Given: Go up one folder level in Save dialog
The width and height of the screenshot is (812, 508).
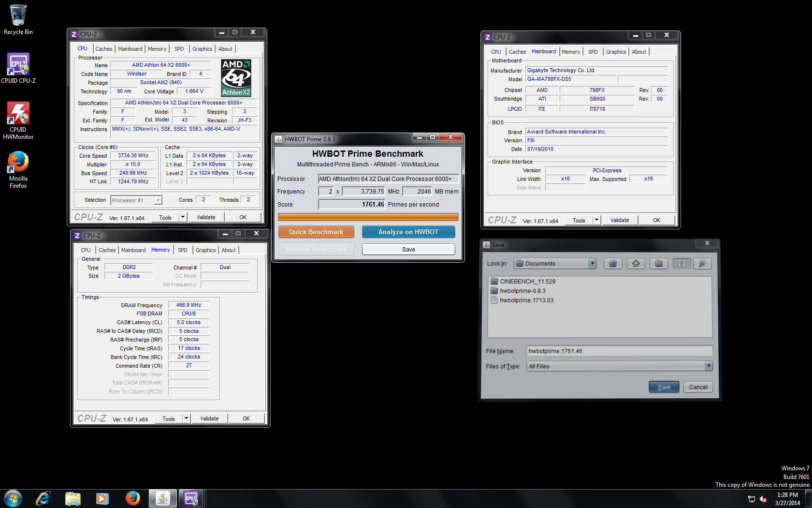Looking at the screenshot, I should tap(613, 264).
